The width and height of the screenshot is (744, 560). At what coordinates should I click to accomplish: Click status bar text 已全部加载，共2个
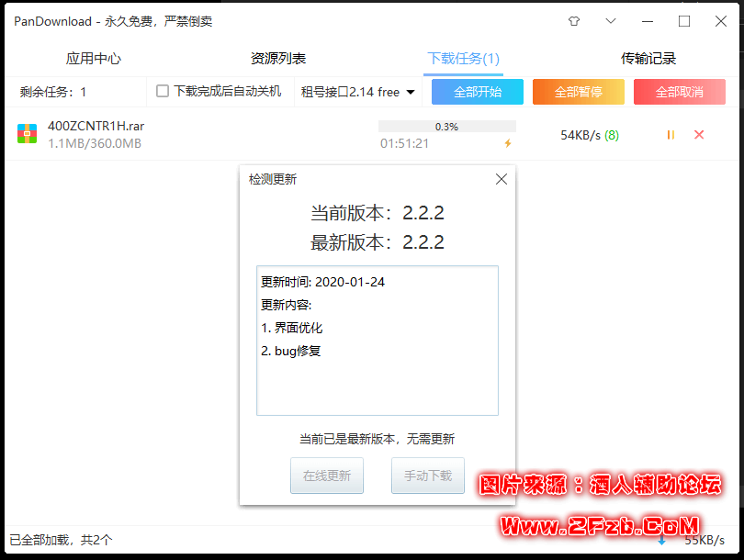62,540
